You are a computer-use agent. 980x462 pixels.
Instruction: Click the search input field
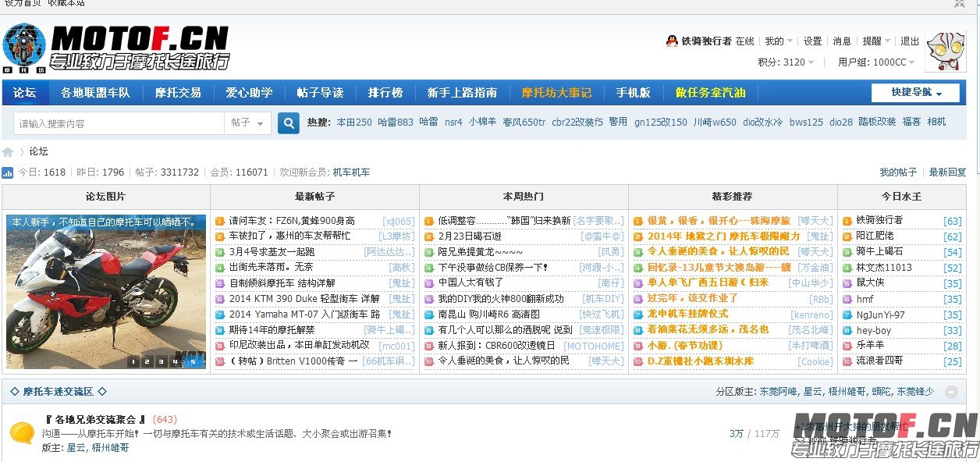click(x=119, y=123)
